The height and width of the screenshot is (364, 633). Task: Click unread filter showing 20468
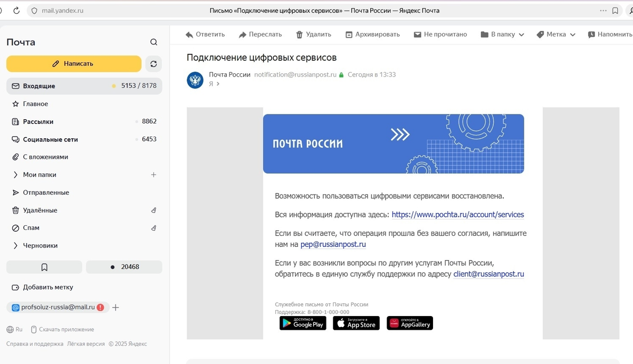coord(124,267)
